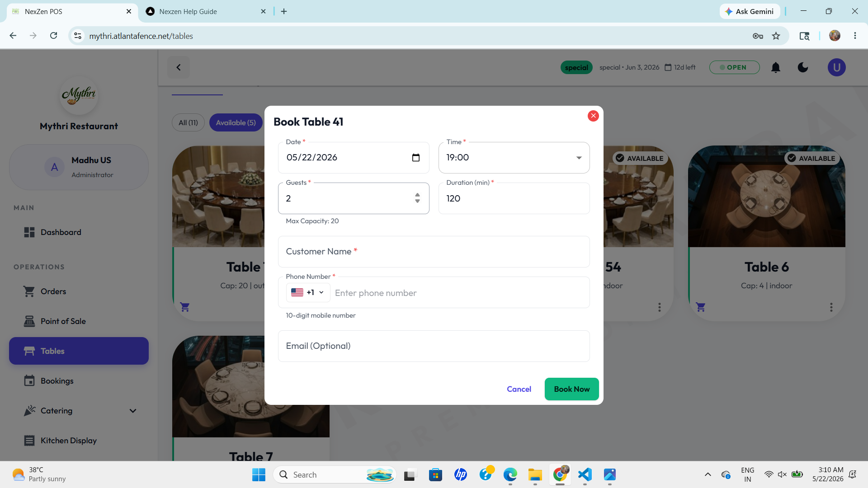Viewport: 868px width, 488px height.
Task: Focus the Customer Name field
Action: coord(434,252)
